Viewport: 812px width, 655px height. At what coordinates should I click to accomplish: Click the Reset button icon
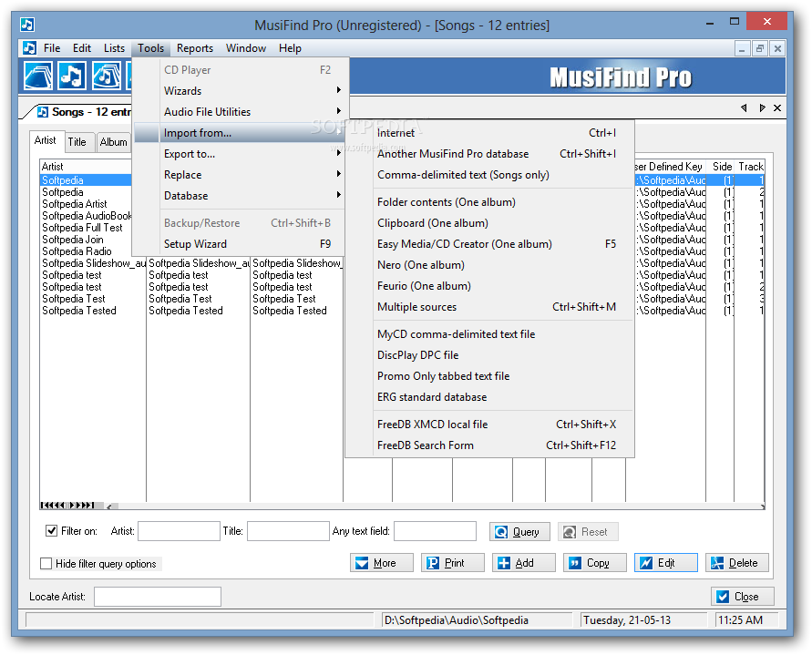tap(569, 532)
